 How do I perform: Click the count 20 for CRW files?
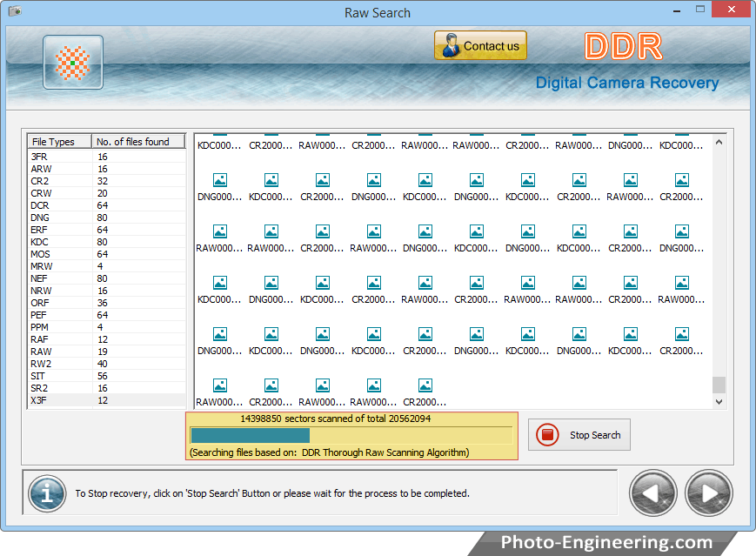[x=102, y=193]
